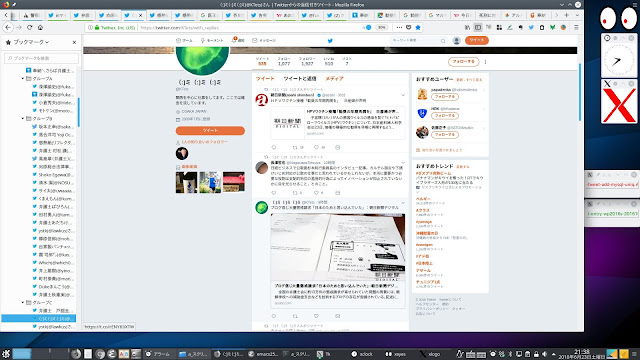Open a new tab with plus button
Screen dimensions: 640x360
[567, 15]
